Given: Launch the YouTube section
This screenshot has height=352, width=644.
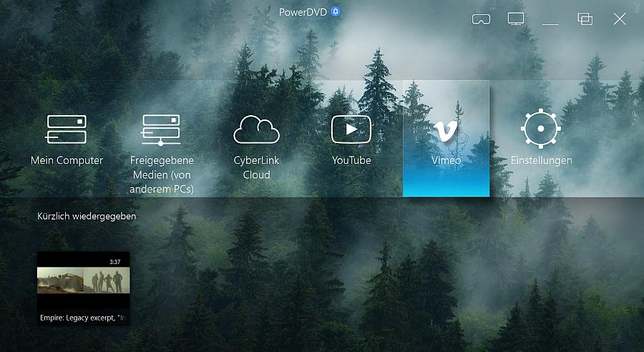Looking at the screenshot, I should tap(351, 140).
